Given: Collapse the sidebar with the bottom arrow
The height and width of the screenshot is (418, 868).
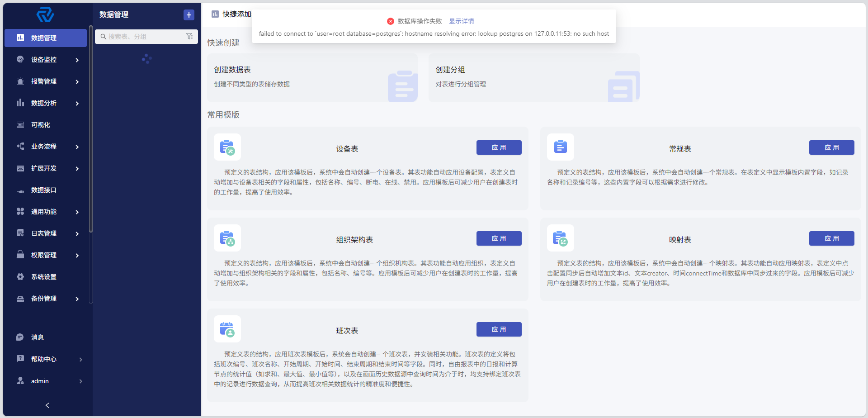Looking at the screenshot, I should click(47, 405).
